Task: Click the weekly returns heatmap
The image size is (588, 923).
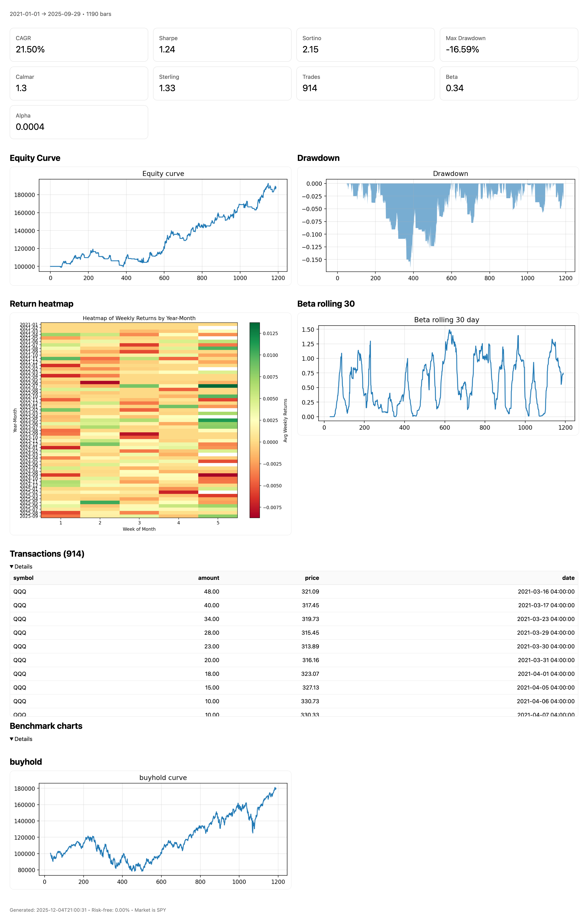Action: tap(139, 420)
